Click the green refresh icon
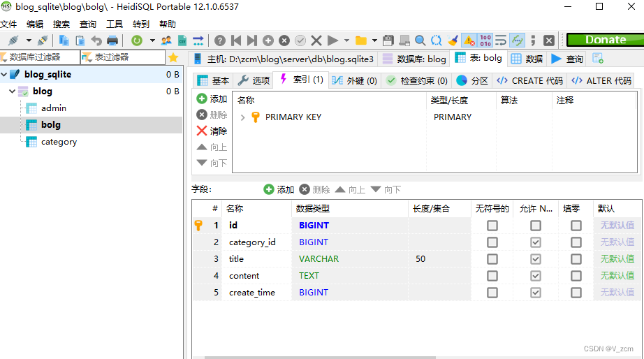644x359 pixels. point(137,41)
